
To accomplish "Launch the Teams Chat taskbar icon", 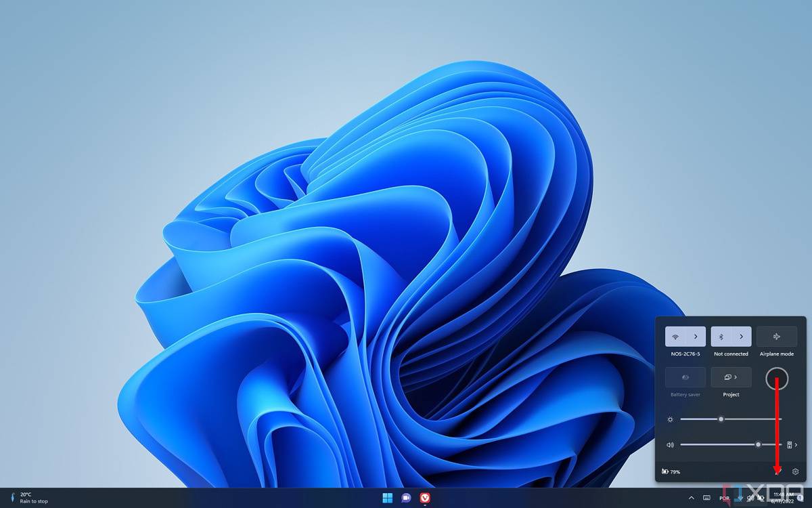I will (x=406, y=498).
